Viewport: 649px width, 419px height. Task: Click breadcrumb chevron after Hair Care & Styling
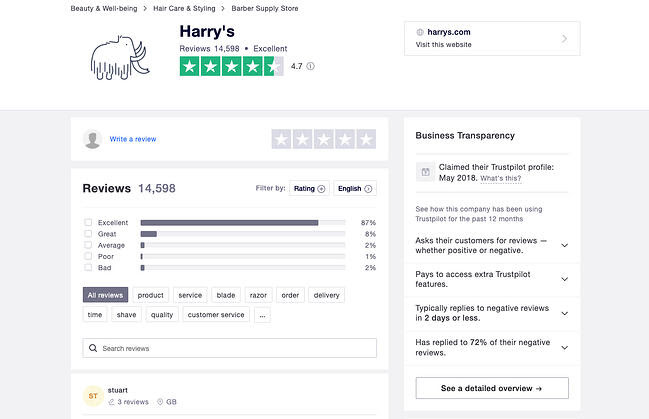coord(223,8)
